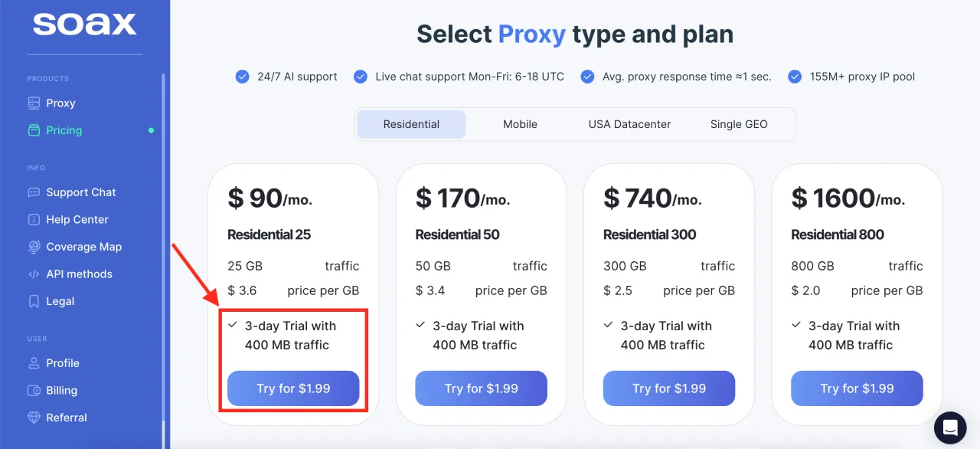The image size is (980, 449).
Task: Click Try for $1.99 under Residential 800
Action: pyautogui.click(x=857, y=388)
